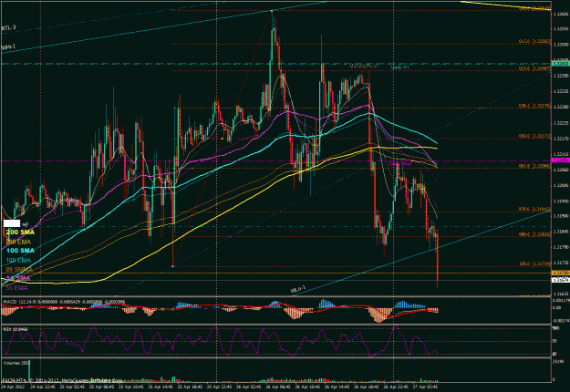Select the 61.8 Fibonacci level label

click(534, 166)
